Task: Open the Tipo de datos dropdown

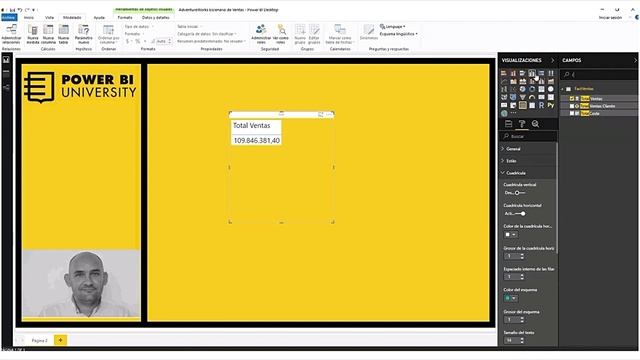Action: (139, 27)
